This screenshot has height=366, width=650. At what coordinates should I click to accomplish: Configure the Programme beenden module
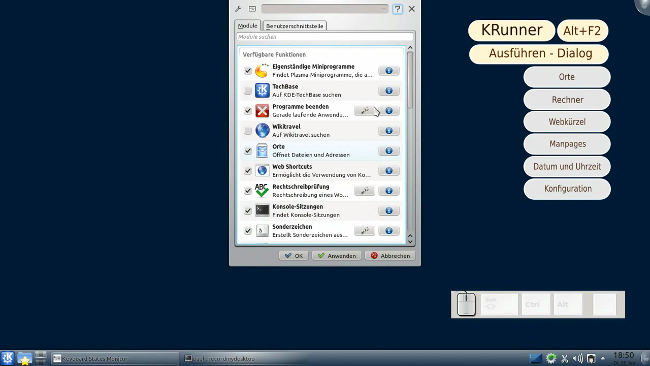coord(364,111)
